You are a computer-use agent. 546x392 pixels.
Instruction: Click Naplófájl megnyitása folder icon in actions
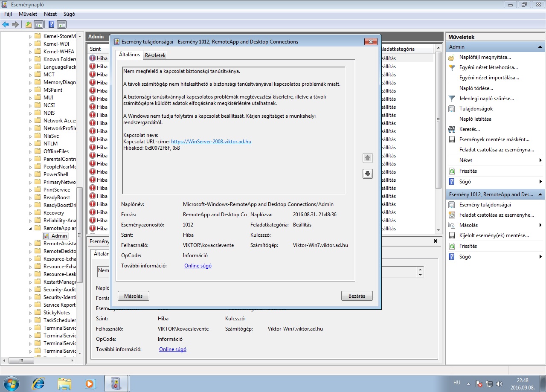point(452,57)
